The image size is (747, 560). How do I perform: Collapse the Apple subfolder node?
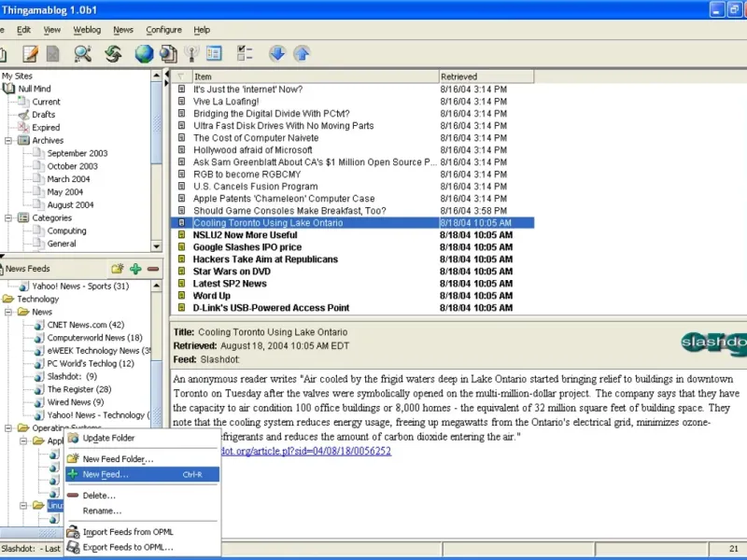point(23,441)
